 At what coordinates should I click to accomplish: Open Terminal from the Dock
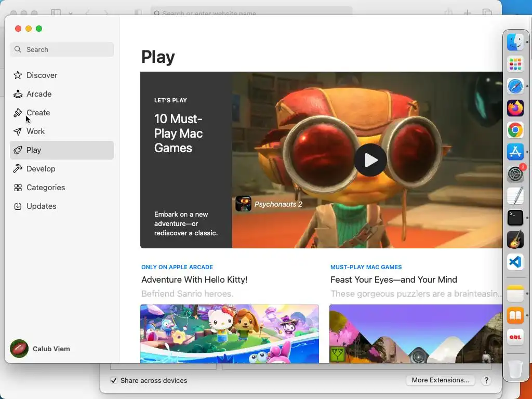pyautogui.click(x=515, y=218)
